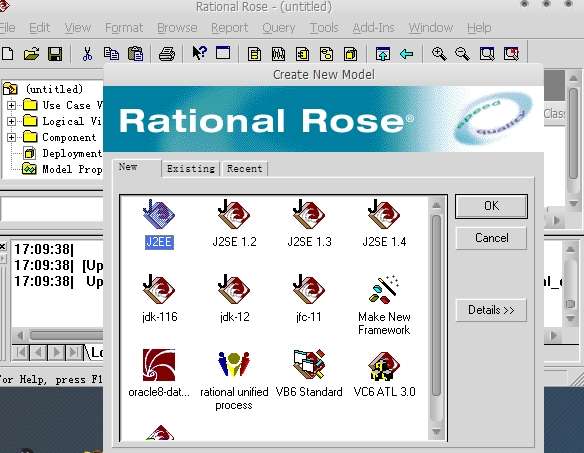
Task: Expand the Use Case View tree node
Action: pyautogui.click(x=12, y=105)
